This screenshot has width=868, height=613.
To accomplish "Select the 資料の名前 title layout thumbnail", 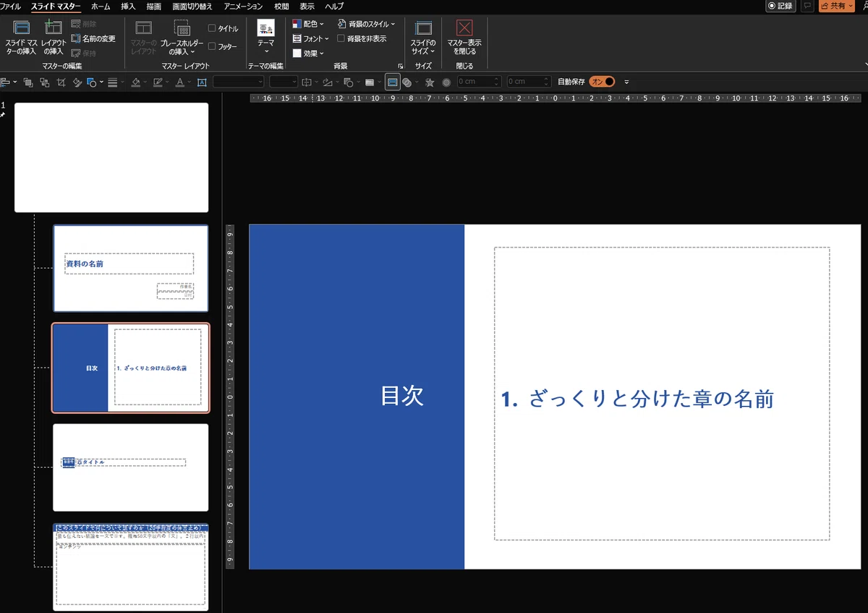I will point(130,268).
